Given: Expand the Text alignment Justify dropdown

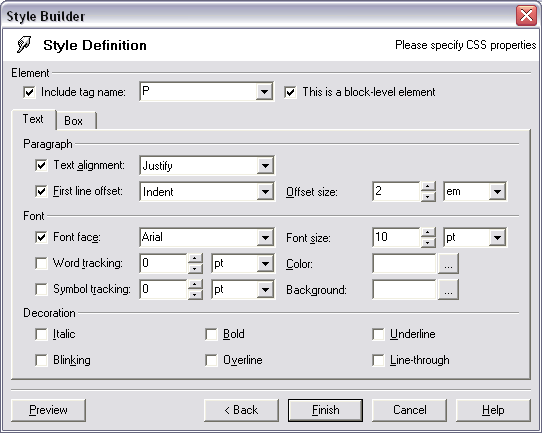Looking at the screenshot, I should pos(265,166).
